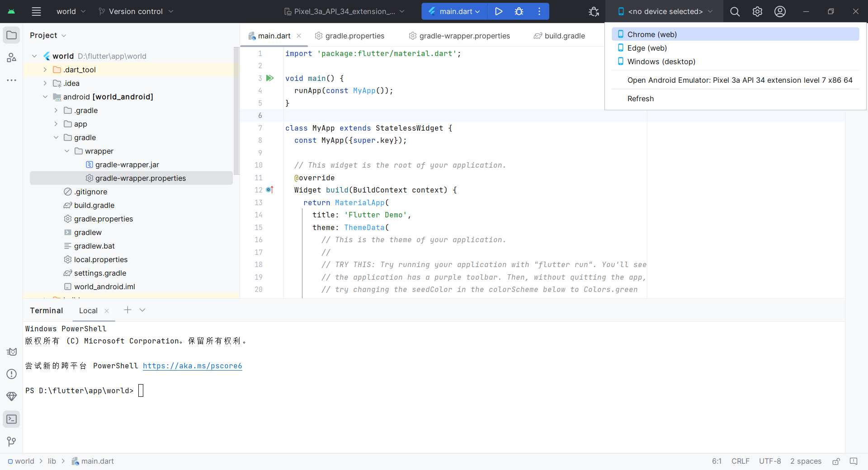Click the project tree vertical scrollbar
The width and height of the screenshot is (868, 470).
point(236,111)
